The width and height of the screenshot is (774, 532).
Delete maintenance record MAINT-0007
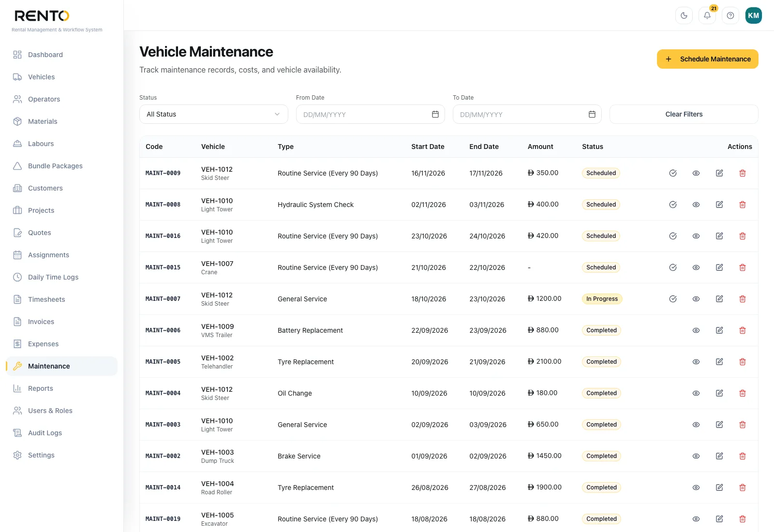[x=743, y=299]
